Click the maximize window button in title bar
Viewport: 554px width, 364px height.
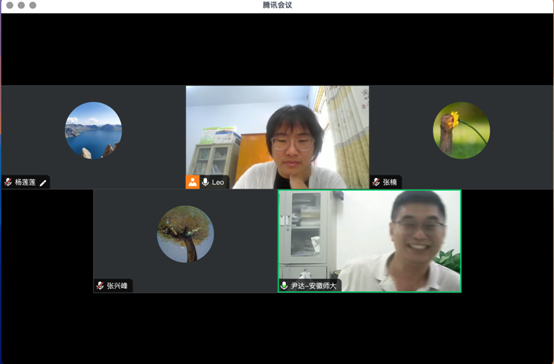point(33,5)
